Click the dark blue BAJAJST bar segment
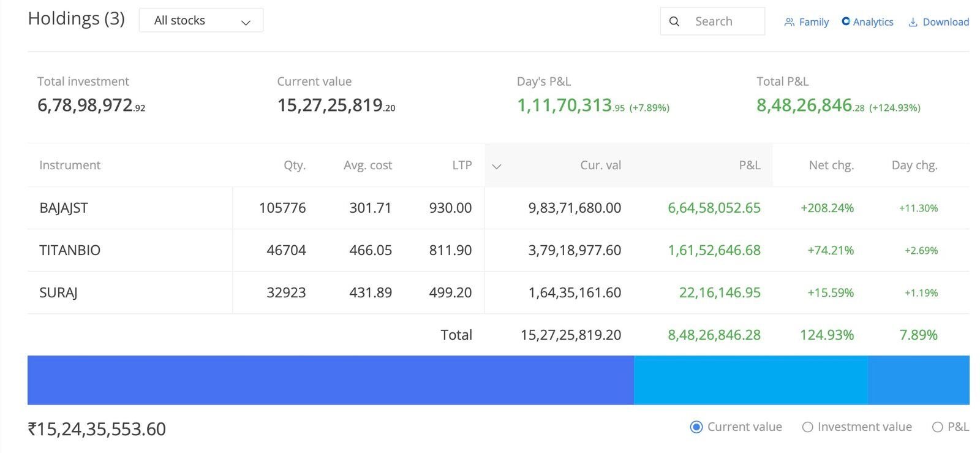 331,380
